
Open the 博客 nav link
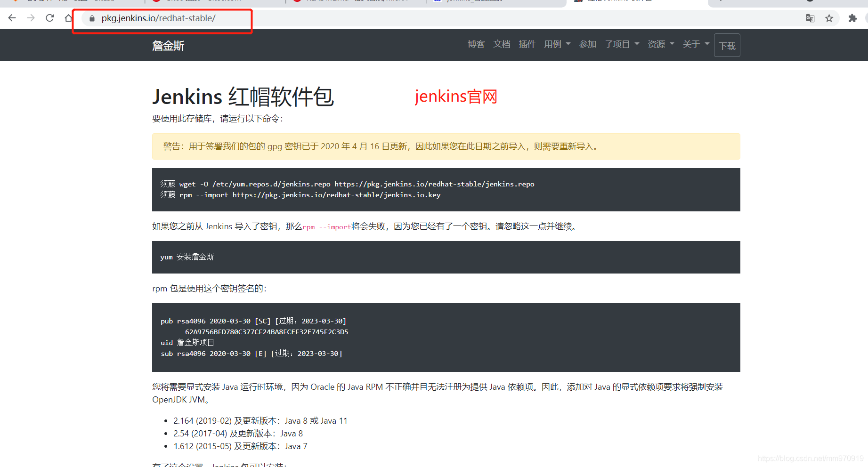[x=476, y=44]
